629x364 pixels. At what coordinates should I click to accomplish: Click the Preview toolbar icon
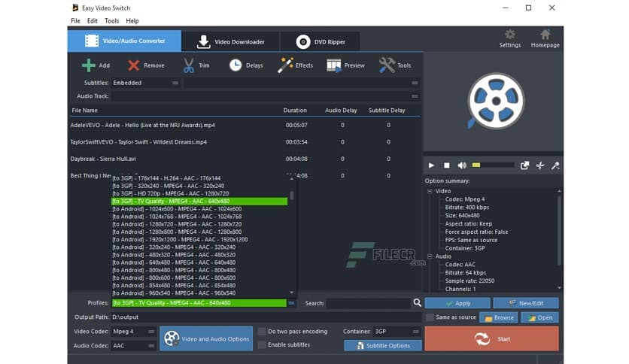tap(334, 65)
